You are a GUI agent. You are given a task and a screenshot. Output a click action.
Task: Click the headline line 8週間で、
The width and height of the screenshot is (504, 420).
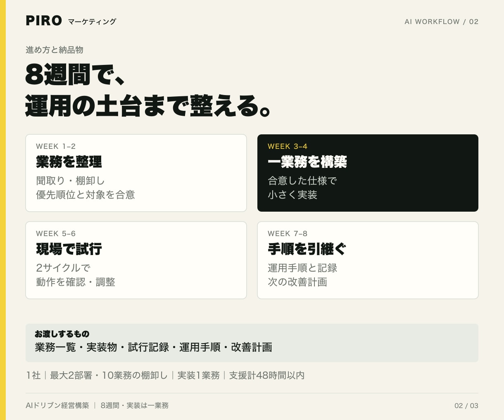click(76, 74)
